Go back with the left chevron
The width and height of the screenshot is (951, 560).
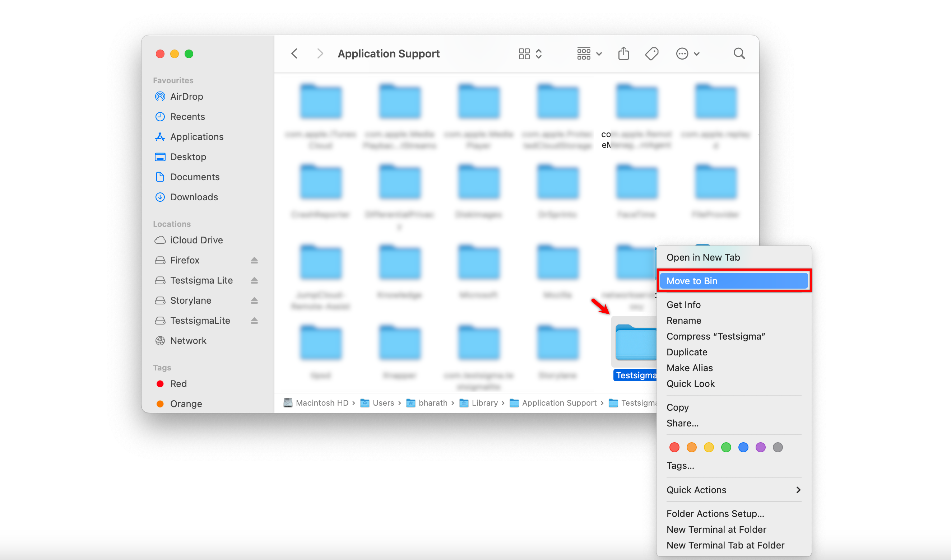coord(294,53)
